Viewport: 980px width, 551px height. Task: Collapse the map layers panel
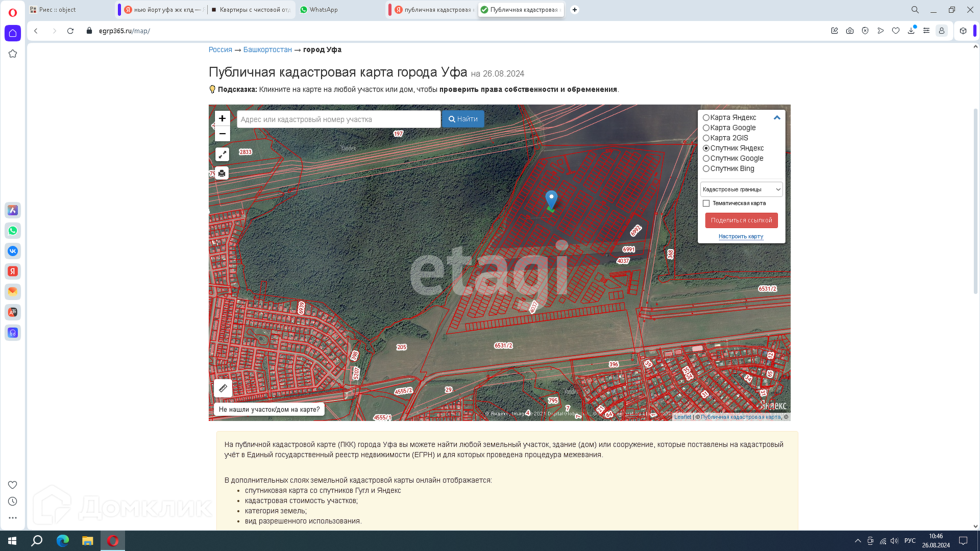(x=777, y=117)
